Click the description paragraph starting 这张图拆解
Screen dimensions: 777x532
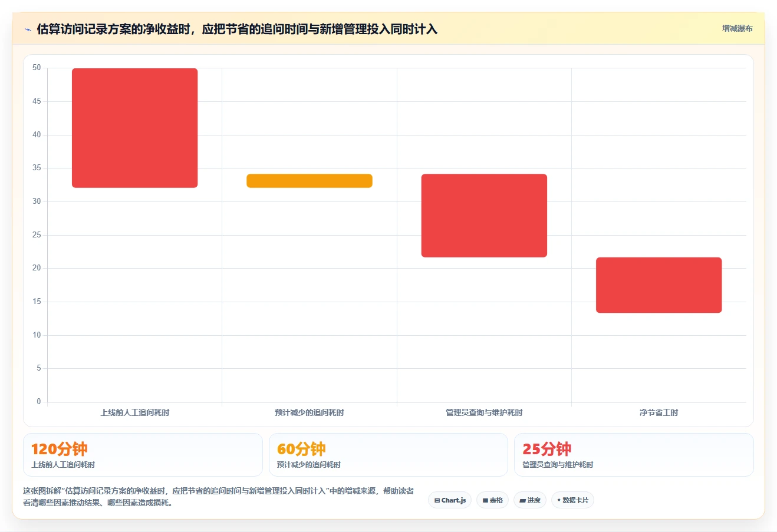coord(218,497)
